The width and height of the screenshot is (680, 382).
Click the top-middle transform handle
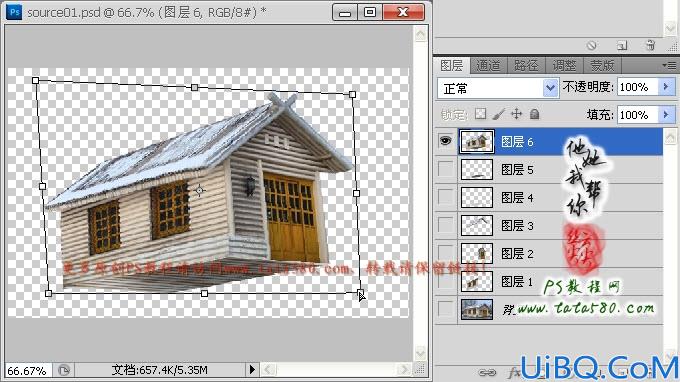(195, 88)
